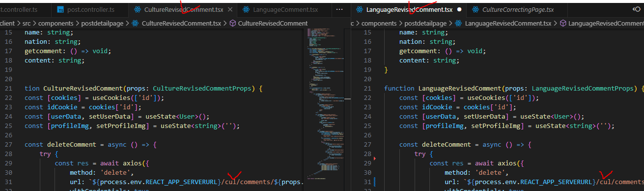Click the LanguageRevisedComment.tsx file breadcrumb
Viewport: 644px width, 191px height.
point(508,23)
